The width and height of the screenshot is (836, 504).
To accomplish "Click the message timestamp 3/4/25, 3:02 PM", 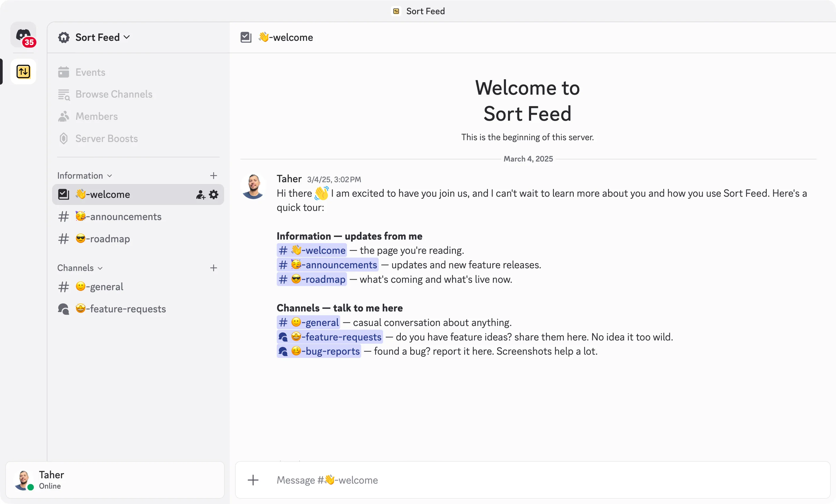I will click(334, 180).
